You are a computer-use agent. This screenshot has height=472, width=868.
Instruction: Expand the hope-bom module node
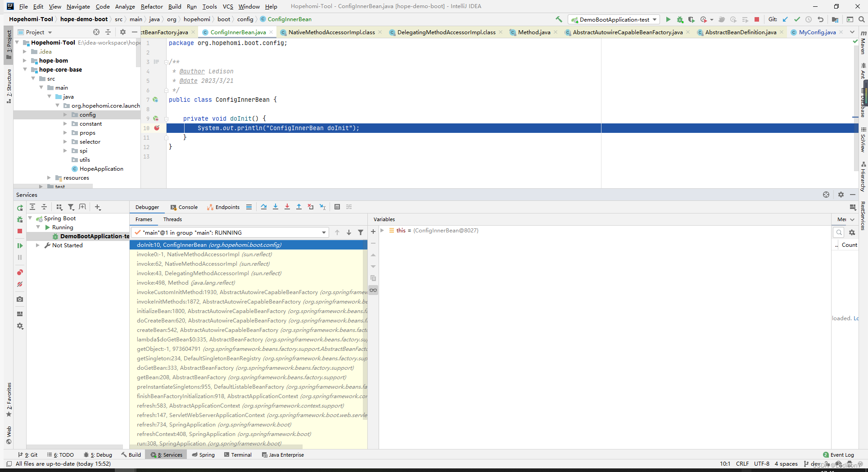point(25,60)
